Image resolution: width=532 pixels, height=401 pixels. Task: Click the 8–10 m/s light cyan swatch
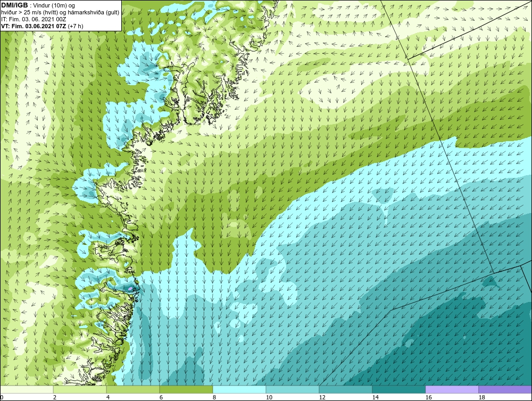(x=239, y=389)
